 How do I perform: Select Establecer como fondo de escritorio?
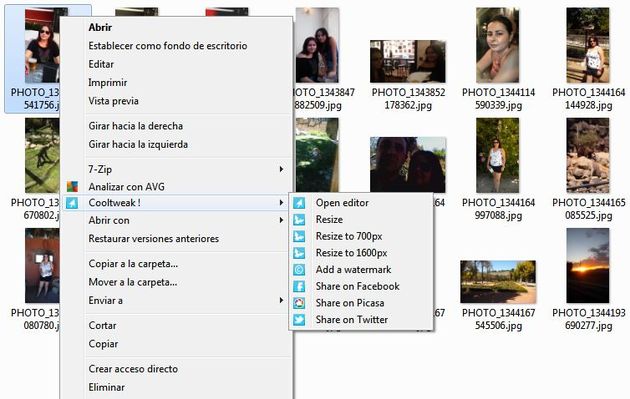(x=168, y=46)
